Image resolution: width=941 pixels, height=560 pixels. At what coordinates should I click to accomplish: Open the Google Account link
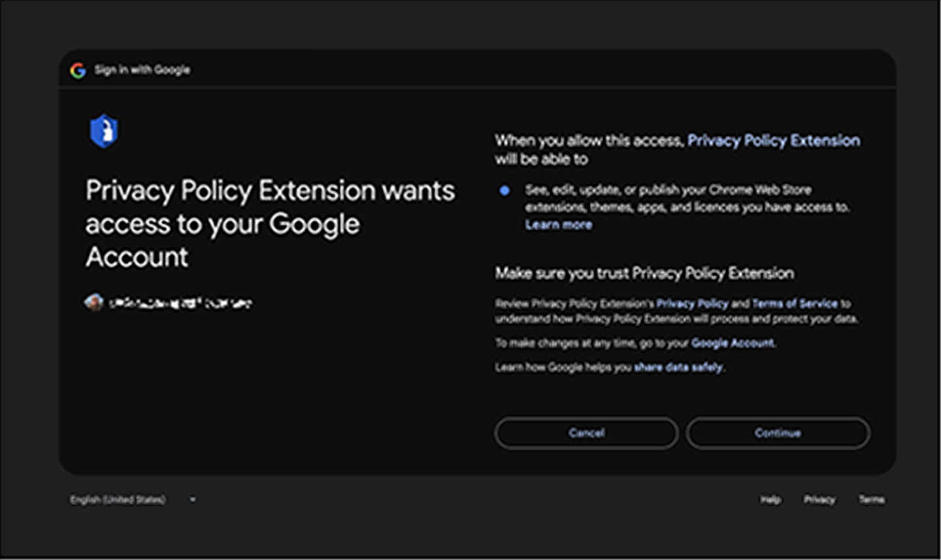pyautogui.click(x=733, y=343)
